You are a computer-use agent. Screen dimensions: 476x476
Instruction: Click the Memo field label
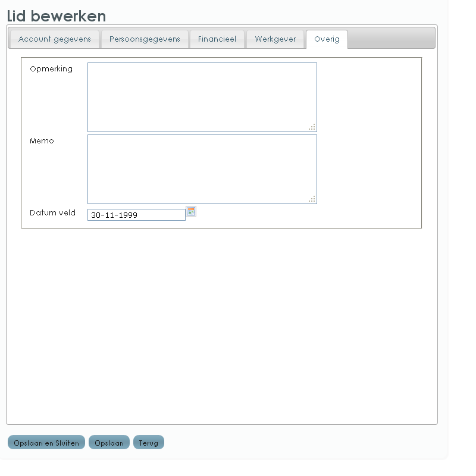(42, 141)
